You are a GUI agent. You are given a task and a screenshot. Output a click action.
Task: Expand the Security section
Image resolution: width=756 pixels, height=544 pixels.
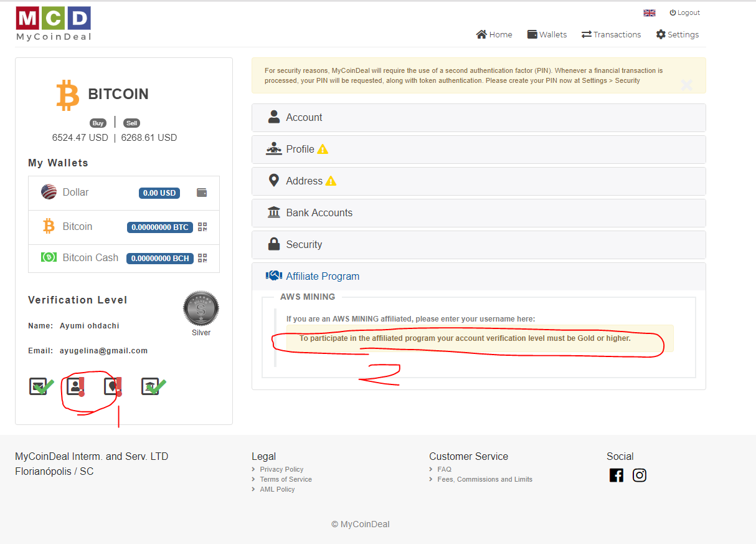(x=478, y=245)
